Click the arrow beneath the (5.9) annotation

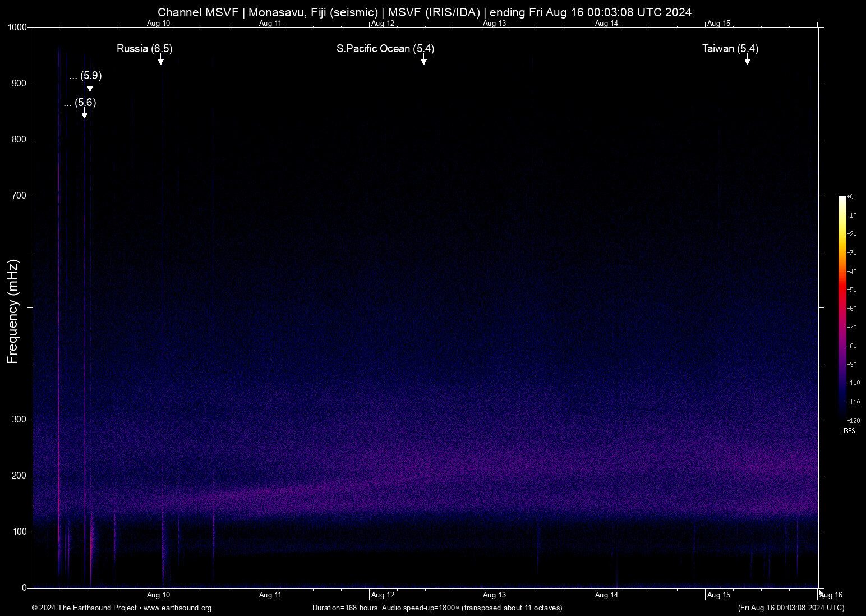(90, 88)
